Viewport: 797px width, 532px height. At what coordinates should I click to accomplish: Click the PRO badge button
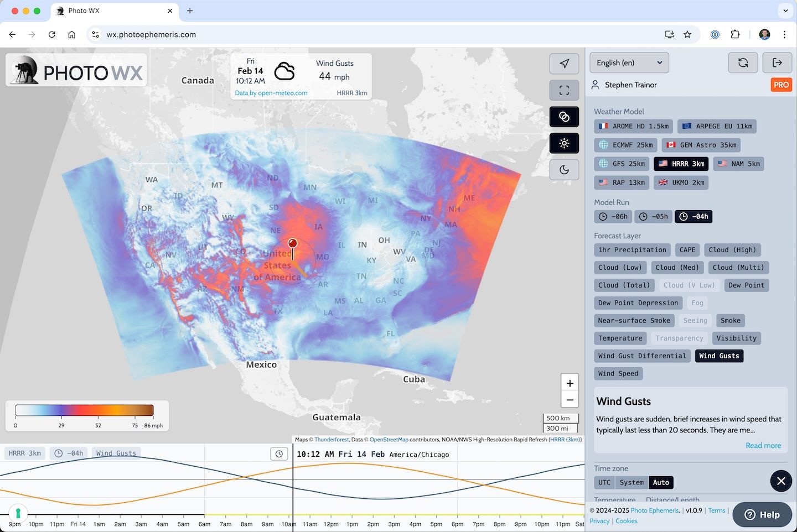click(781, 85)
